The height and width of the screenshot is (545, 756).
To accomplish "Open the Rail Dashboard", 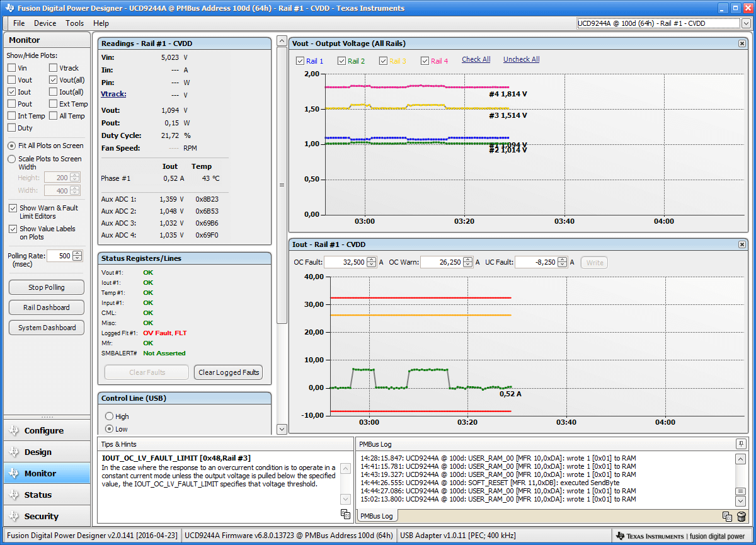I will coord(47,307).
